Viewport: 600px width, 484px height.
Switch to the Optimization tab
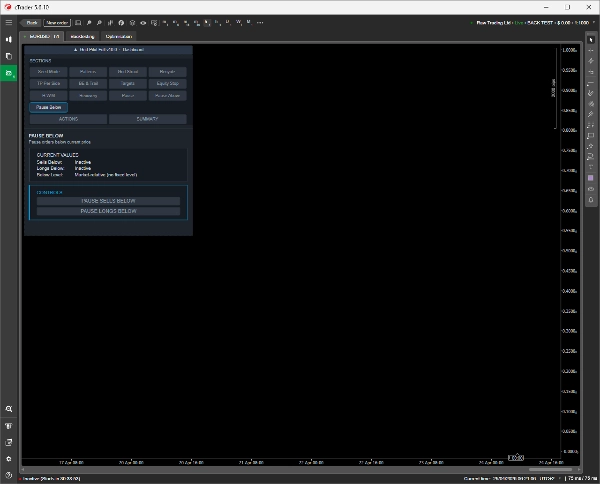[118, 36]
